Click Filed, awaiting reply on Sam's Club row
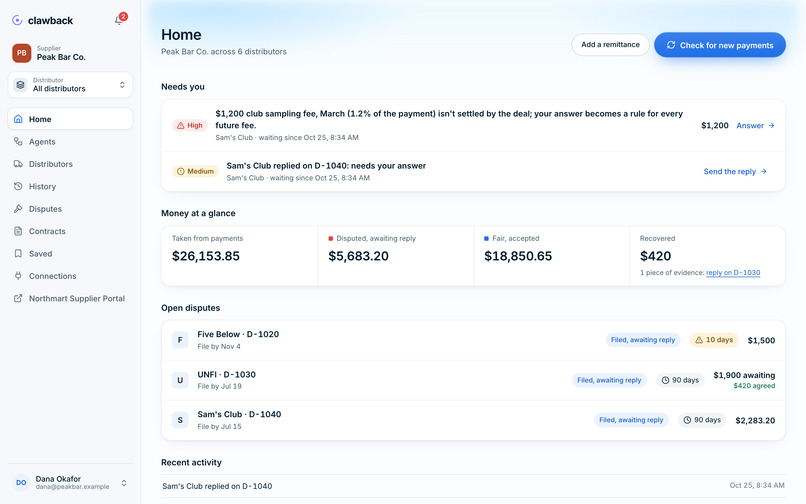Image resolution: width=806 pixels, height=504 pixels. pos(631,420)
